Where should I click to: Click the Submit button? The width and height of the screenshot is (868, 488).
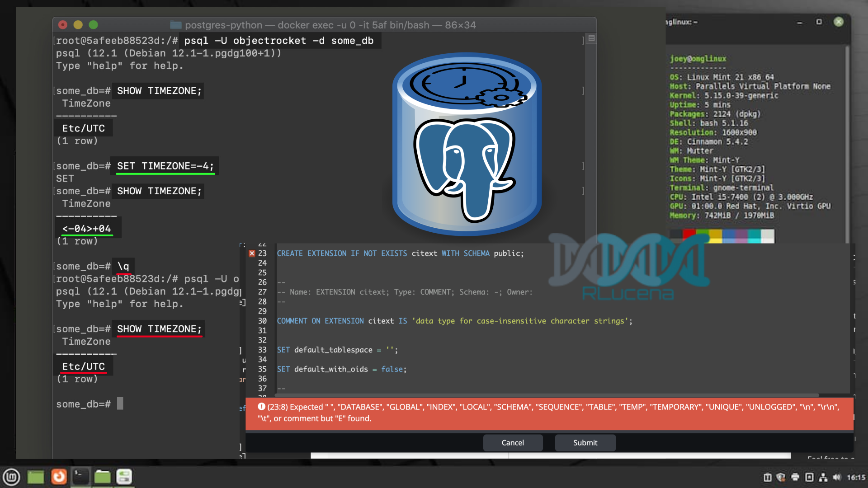coord(585,443)
